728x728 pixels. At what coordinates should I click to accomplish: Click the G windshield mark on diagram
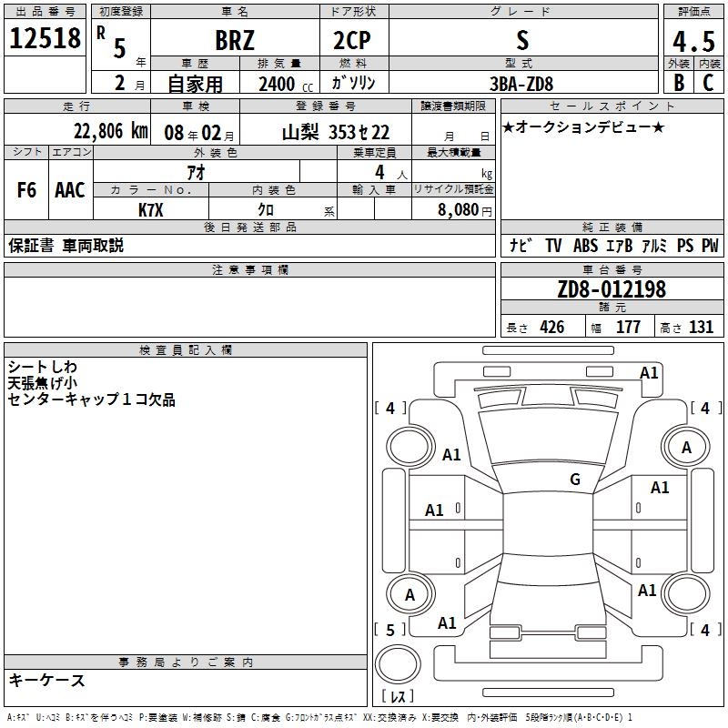575,479
